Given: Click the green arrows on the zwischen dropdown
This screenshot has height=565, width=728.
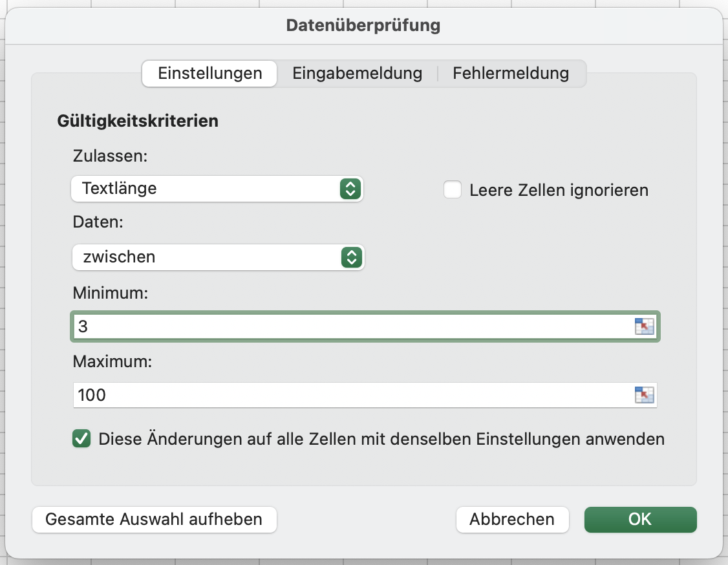Looking at the screenshot, I should 350,257.
